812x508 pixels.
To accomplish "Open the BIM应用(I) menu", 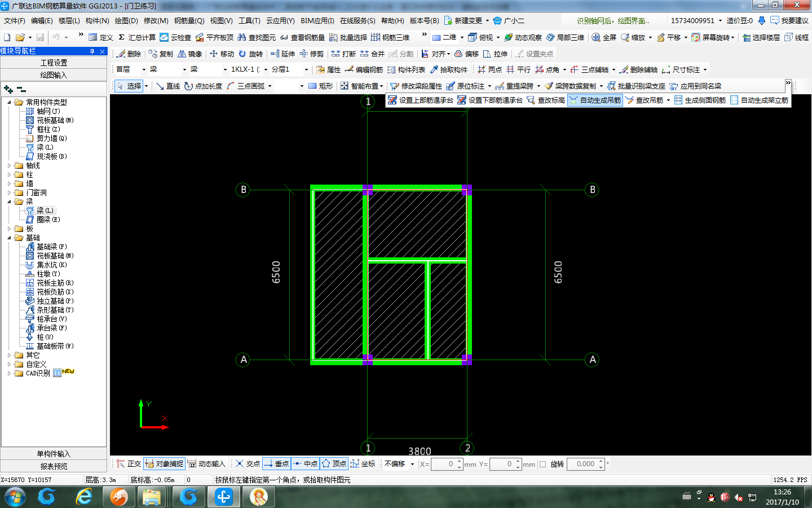I will 317,20.
